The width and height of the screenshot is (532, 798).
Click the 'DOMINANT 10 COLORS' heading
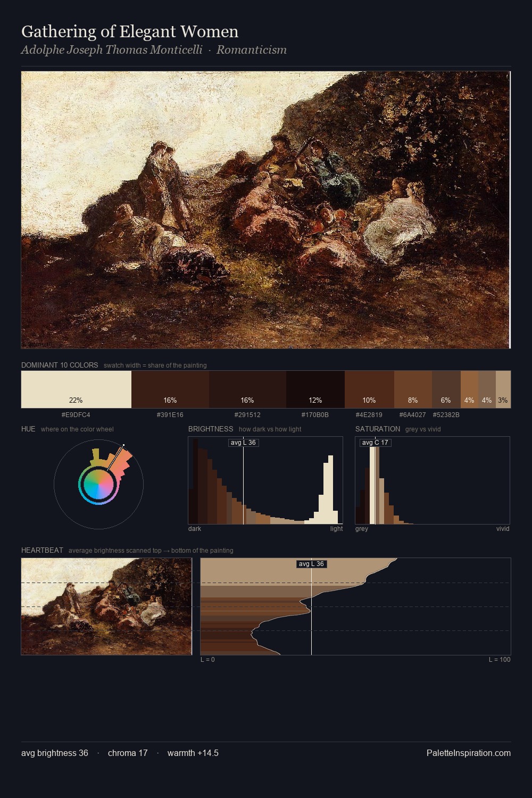tap(60, 365)
